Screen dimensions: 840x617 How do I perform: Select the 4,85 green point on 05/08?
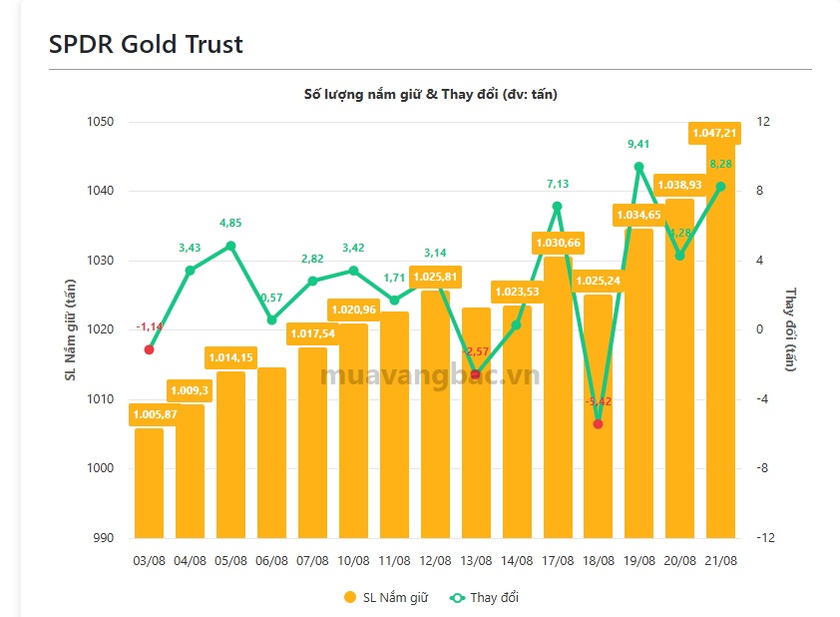230,246
